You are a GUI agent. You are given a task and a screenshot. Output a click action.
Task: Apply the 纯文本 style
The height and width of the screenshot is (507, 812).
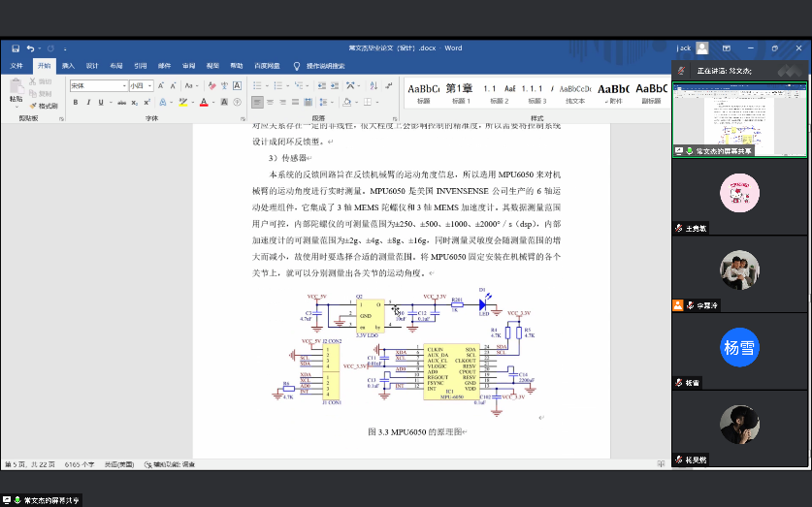click(x=575, y=94)
